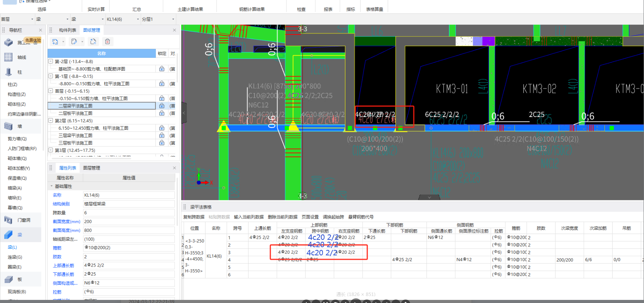Select the 梁 beam category icon
The height and width of the screenshot is (303, 644).
click(x=9, y=234)
